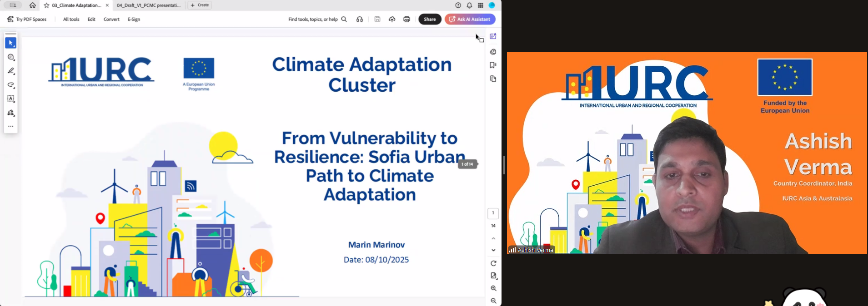Open the bookmarks panel icon

tap(493, 65)
